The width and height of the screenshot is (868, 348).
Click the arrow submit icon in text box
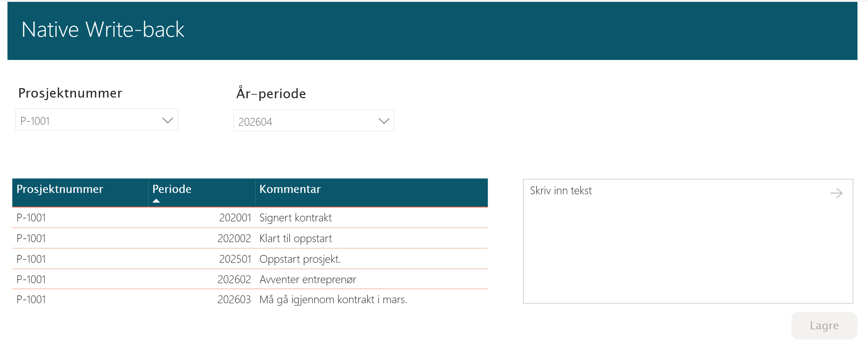(836, 193)
